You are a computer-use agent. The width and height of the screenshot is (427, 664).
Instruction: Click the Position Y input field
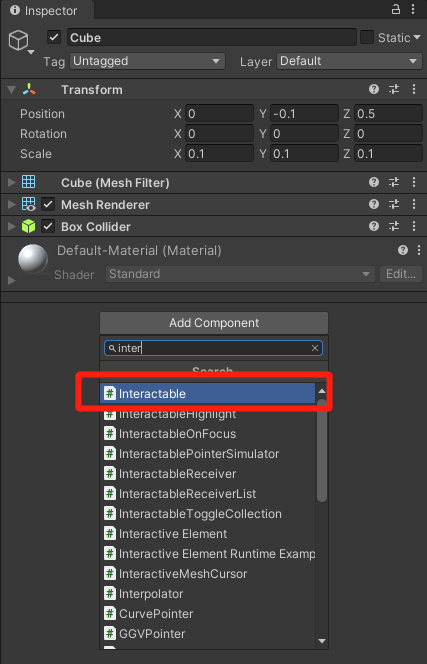[x=305, y=113]
